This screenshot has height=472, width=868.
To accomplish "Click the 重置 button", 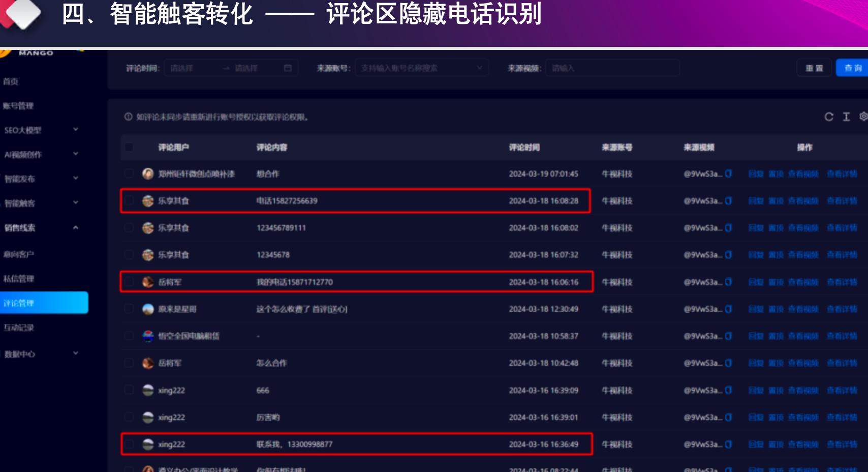I will tap(814, 68).
